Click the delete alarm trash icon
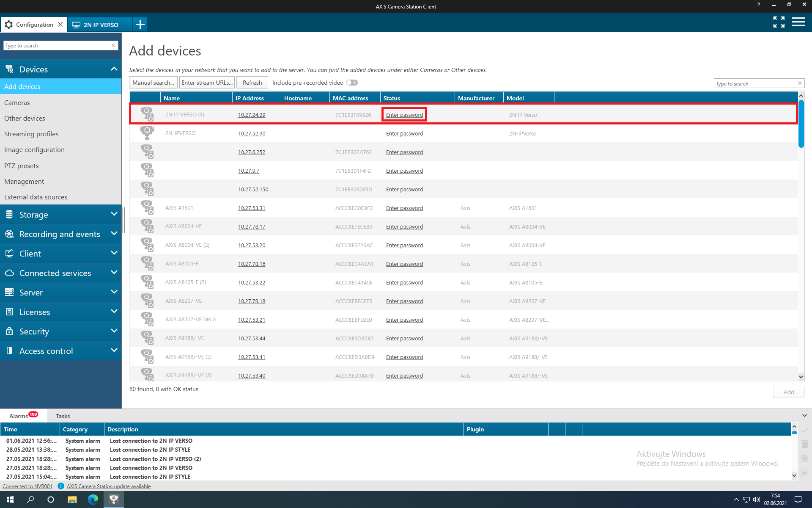Viewport: 812px width, 508px height. [804, 444]
